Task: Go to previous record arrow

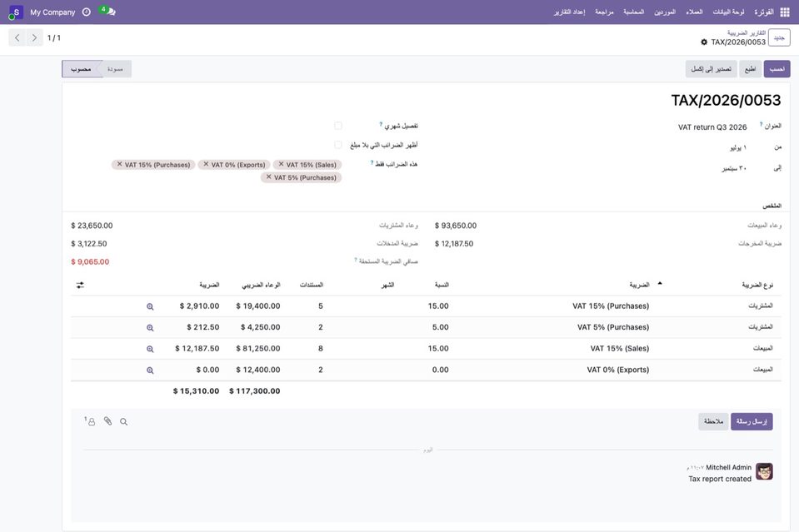Action: coord(17,37)
